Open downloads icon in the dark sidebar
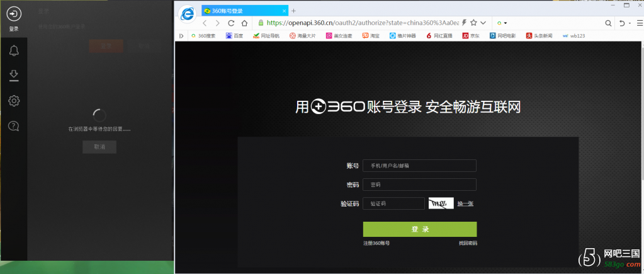Screen dimensions: 644x274 click(x=14, y=75)
